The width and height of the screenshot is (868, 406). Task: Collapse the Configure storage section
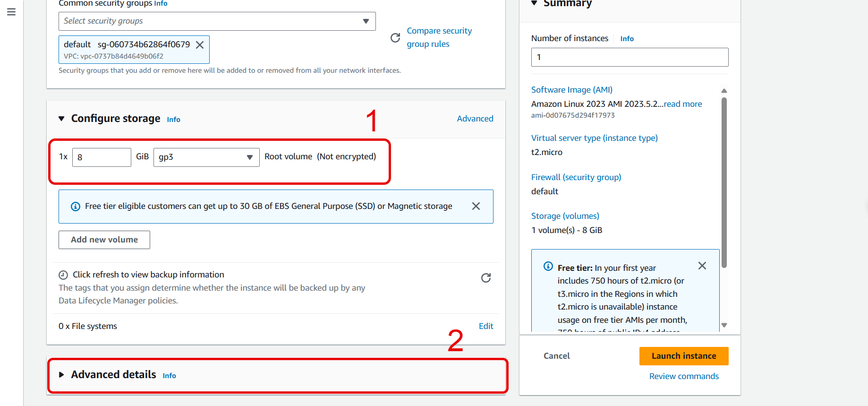(62, 119)
